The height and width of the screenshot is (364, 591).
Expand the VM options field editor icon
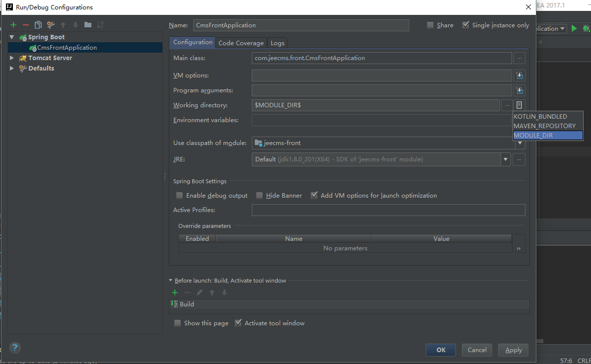tap(519, 75)
